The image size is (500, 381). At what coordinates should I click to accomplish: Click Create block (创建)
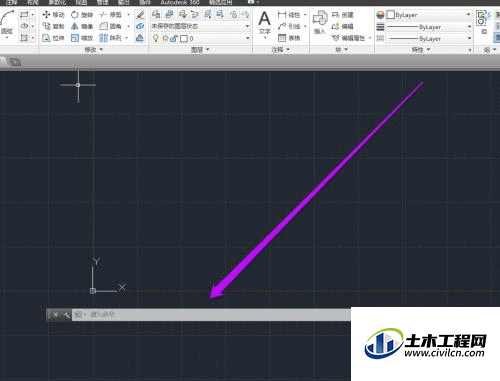click(x=343, y=15)
